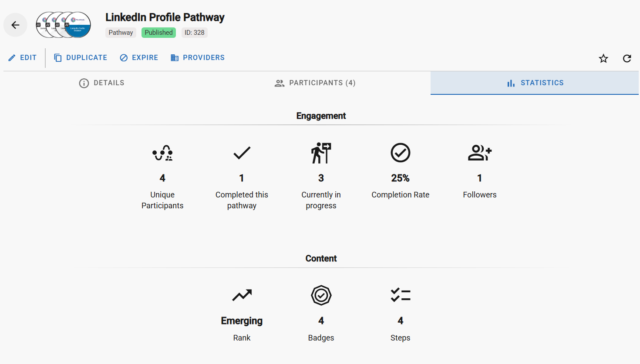The width and height of the screenshot is (640, 364).
Task: Open the Details tab
Action: [102, 83]
